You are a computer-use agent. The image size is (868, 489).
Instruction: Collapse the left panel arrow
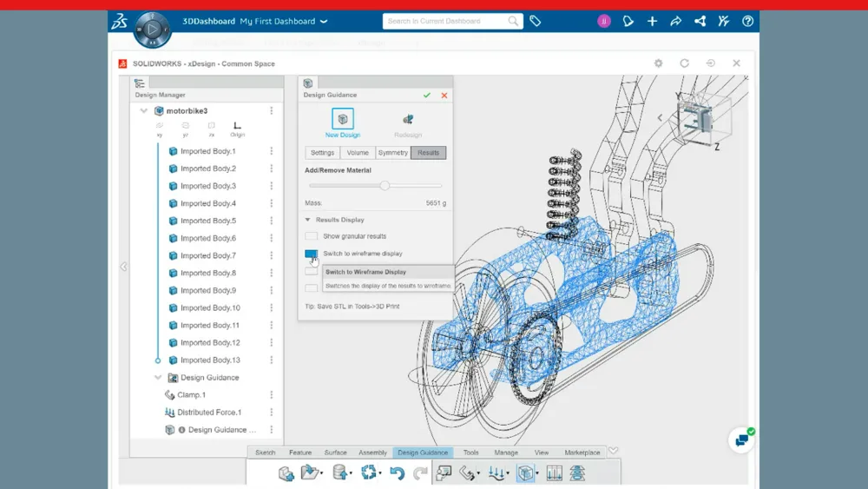pos(123,267)
